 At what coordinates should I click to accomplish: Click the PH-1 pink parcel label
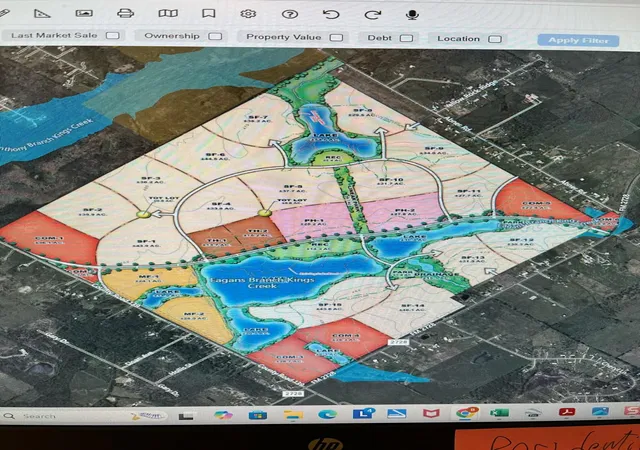pyautogui.click(x=313, y=222)
